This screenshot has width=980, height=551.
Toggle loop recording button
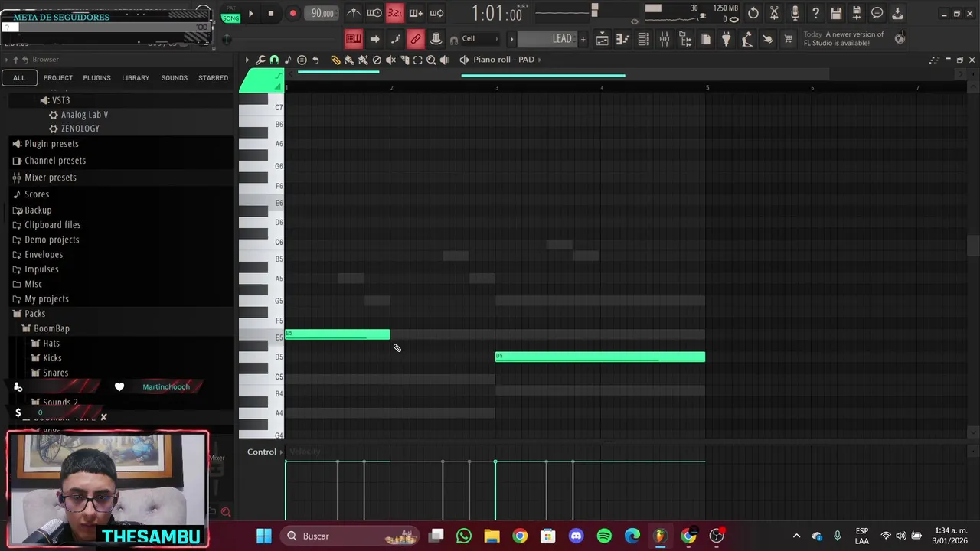coord(436,13)
